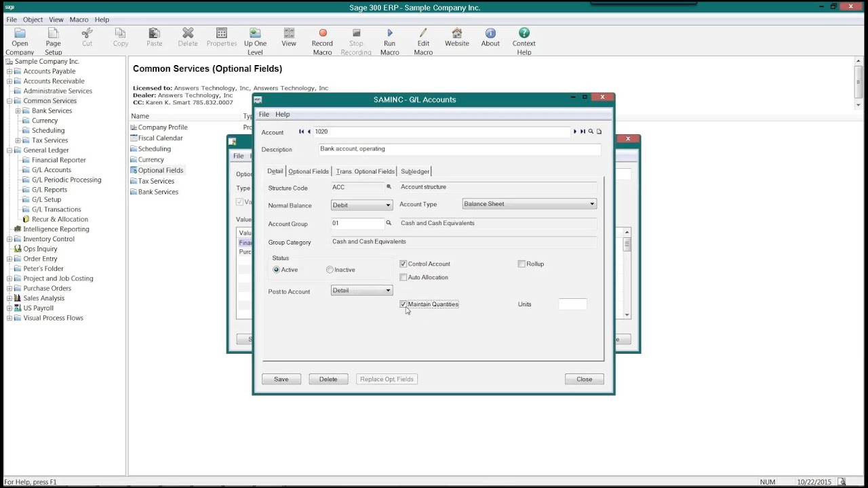
Task: Select Ops Inquiry in the tree
Action: click(40, 249)
